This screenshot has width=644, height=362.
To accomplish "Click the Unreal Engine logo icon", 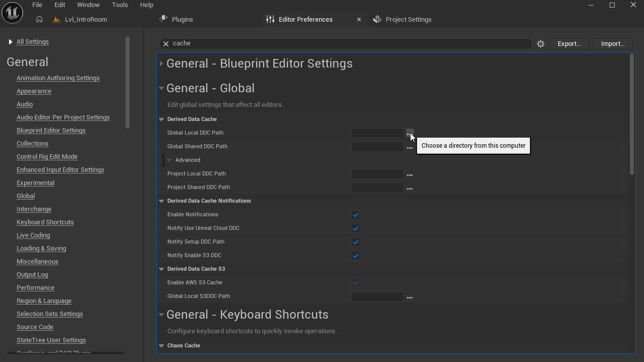I will 12,12.
